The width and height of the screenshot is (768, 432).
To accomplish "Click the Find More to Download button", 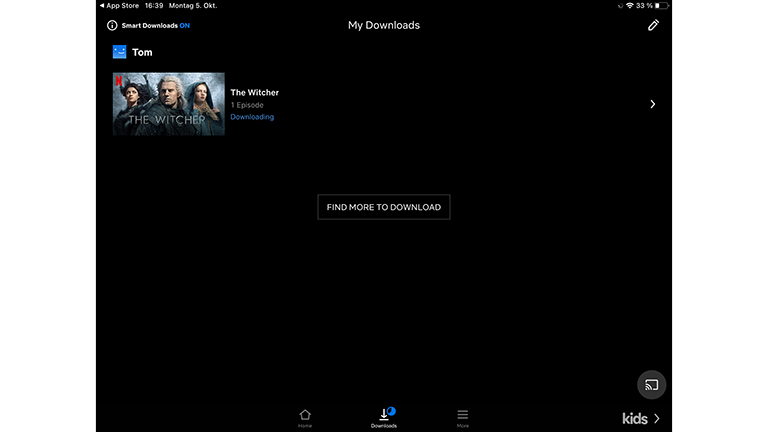I will click(384, 207).
